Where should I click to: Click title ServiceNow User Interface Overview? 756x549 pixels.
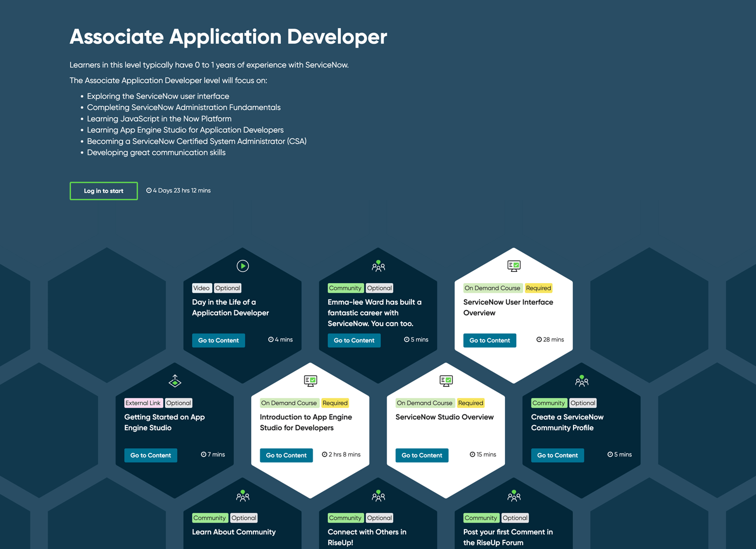point(508,307)
